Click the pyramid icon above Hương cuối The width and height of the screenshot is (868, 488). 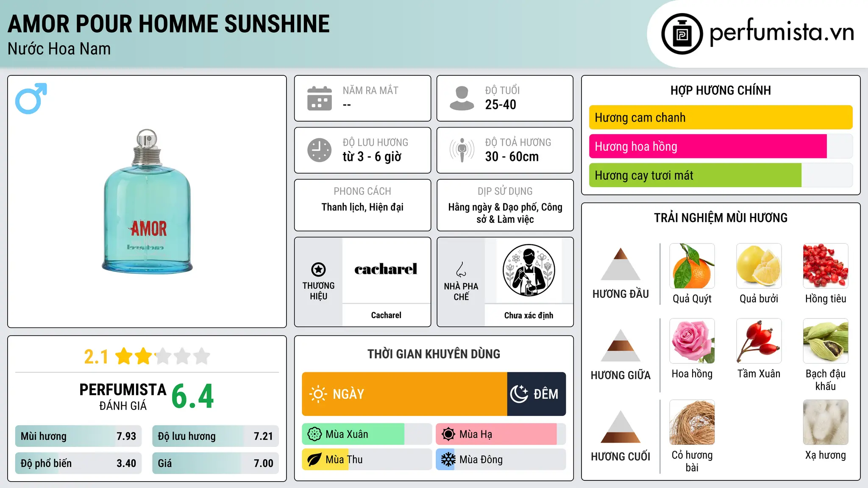[620, 427]
